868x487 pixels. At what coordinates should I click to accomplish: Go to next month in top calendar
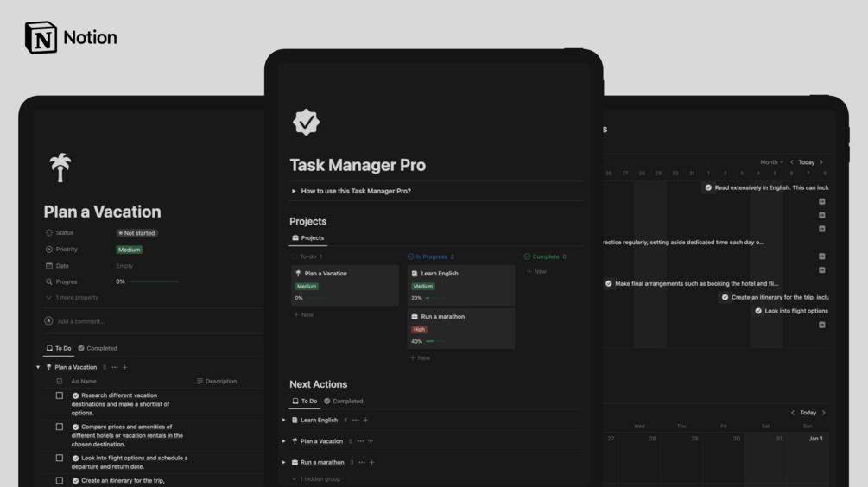821,162
